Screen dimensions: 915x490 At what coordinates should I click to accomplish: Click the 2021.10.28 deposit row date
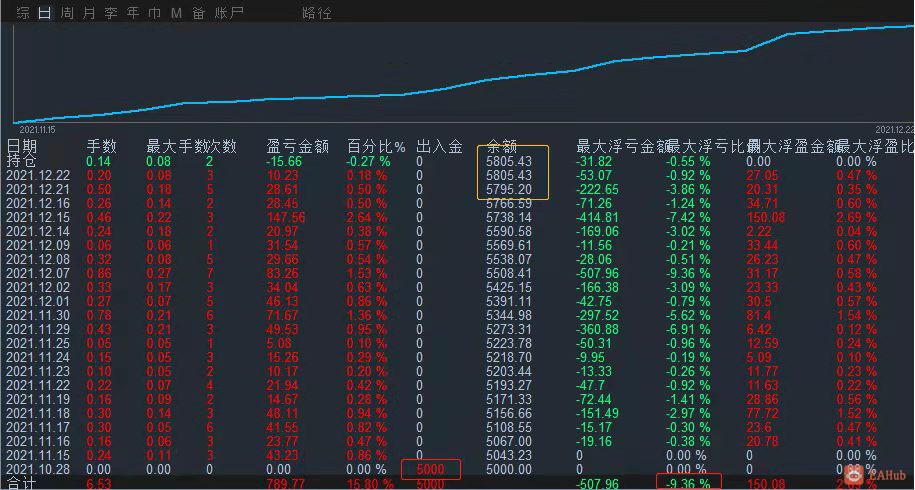39,469
